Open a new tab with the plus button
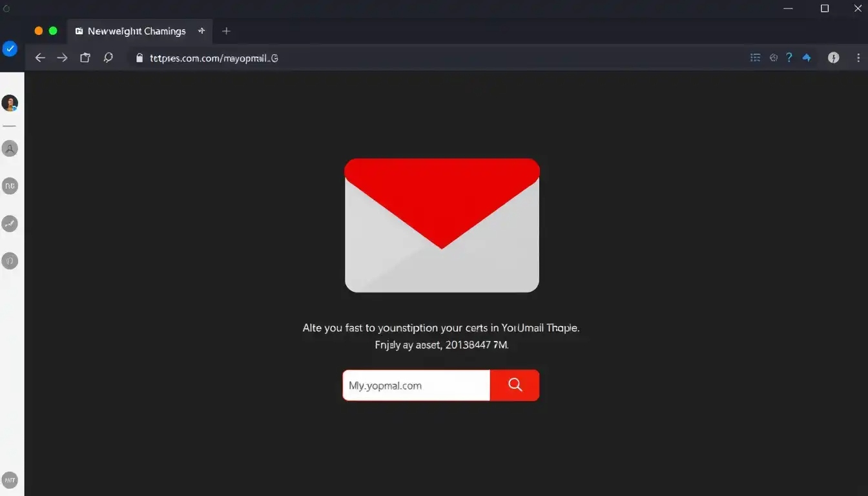This screenshot has width=868, height=496. 226,31
